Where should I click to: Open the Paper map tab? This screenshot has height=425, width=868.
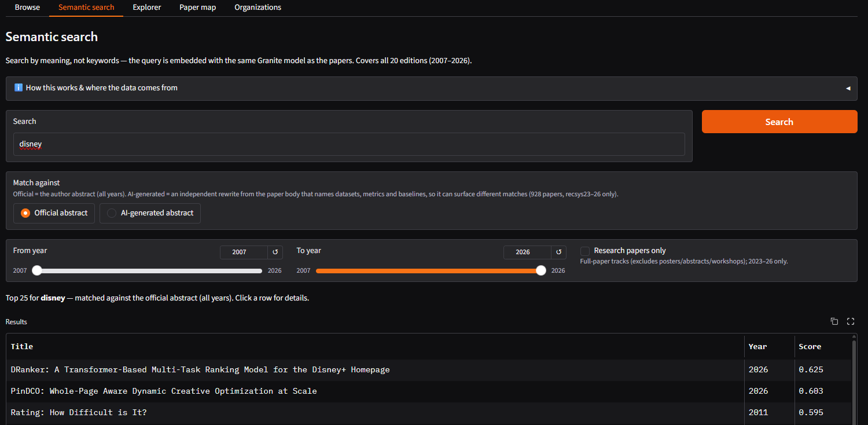[198, 8]
